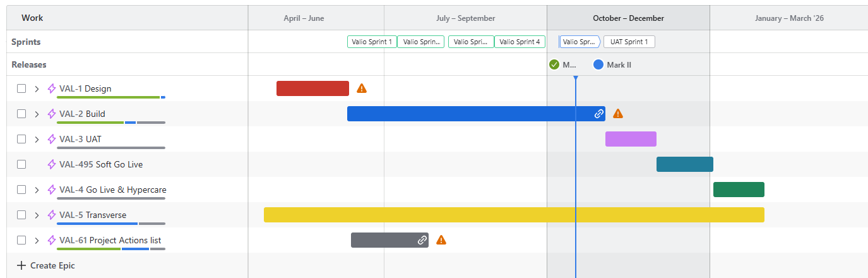Click the blue Mark II release marker
The height and width of the screenshot is (278, 868).
coord(598,64)
